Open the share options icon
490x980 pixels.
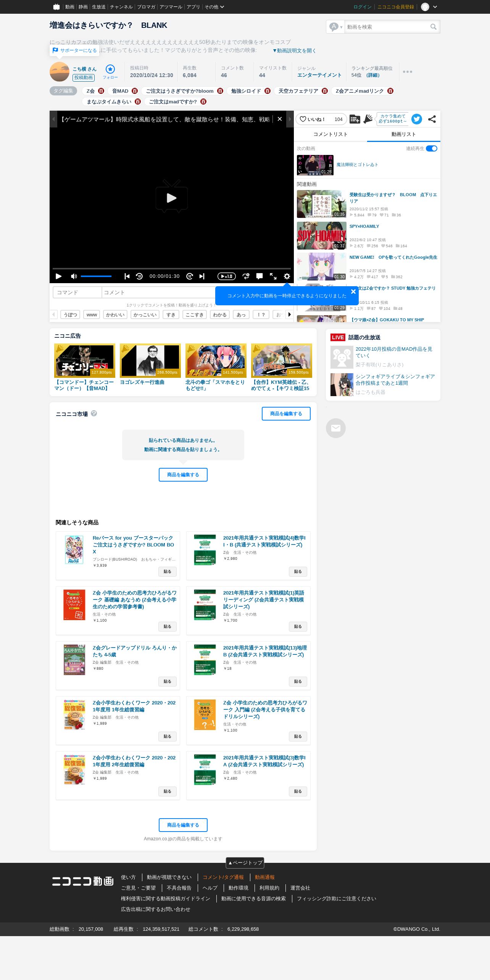click(x=432, y=119)
